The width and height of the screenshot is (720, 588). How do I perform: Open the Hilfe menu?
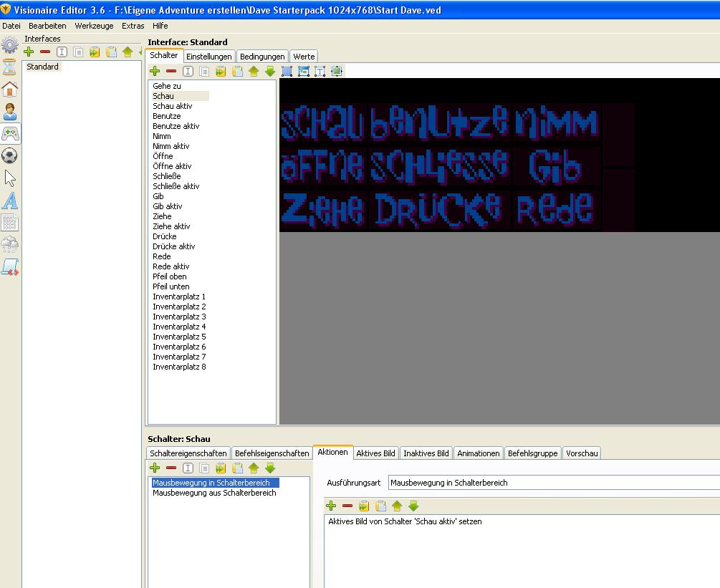pos(160,26)
